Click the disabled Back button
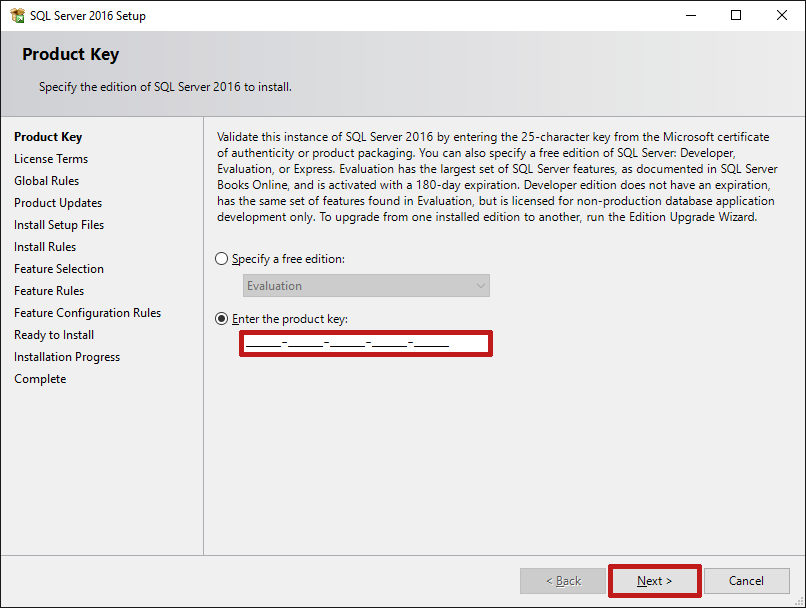The height and width of the screenshot is (608, 806). 562,581
